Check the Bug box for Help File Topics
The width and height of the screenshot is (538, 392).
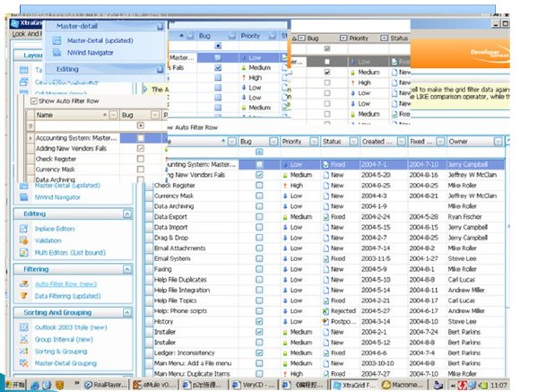point(259,301)
